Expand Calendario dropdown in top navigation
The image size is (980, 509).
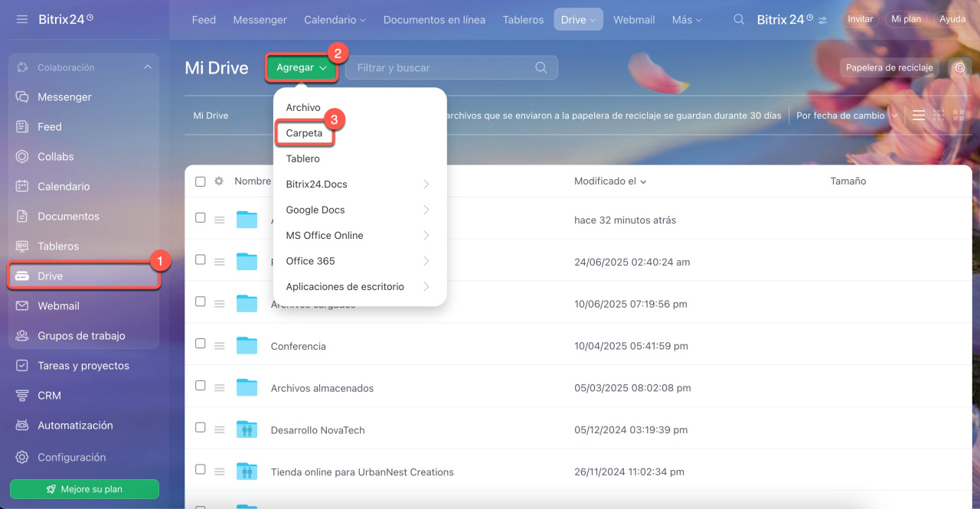tap(335, 20)
